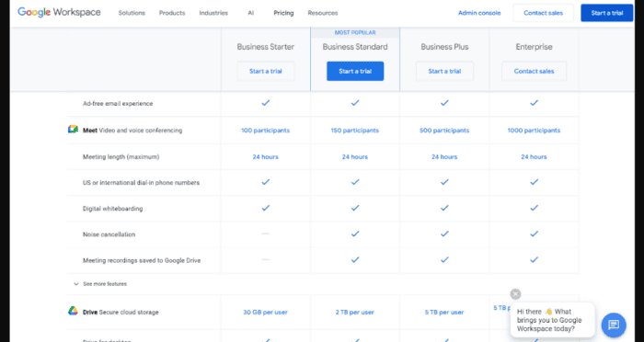Click the Business Starter plan heading

point(266,47)
